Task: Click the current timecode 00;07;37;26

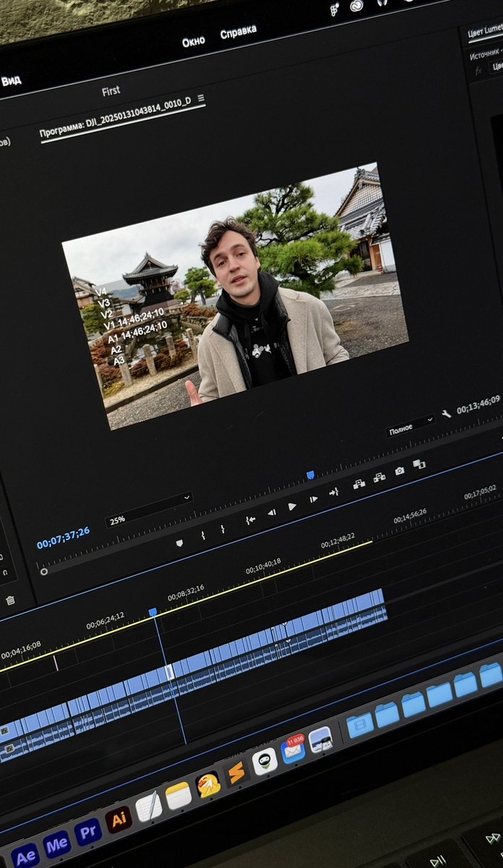Action: click(x=64, y=537)
